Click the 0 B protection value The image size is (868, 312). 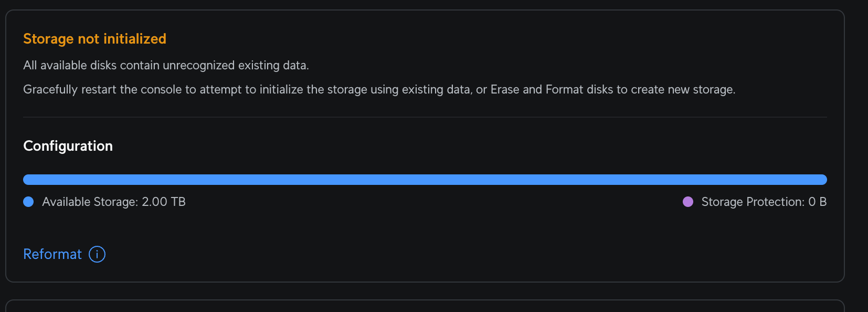coord(817,202)
